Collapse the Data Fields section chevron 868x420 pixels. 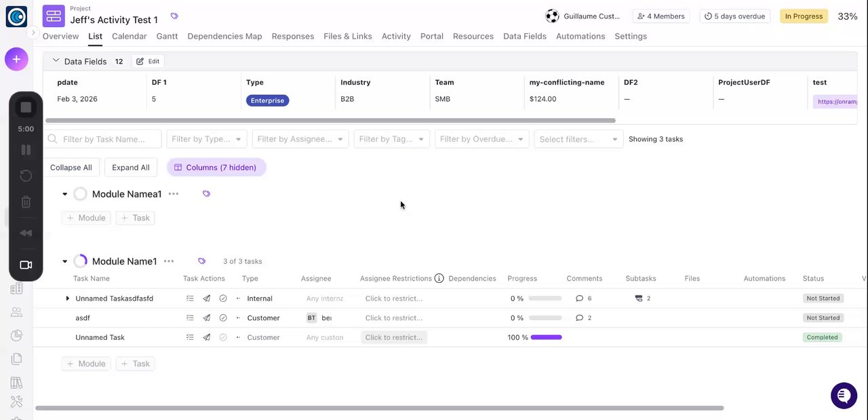pyautogui.click(x=56, y=61)
